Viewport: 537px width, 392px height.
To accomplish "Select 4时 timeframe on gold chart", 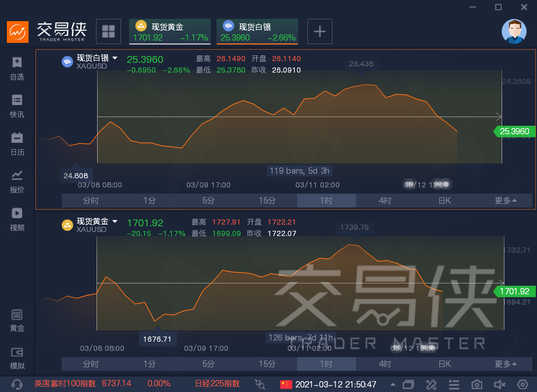I will tap(385, 364).
